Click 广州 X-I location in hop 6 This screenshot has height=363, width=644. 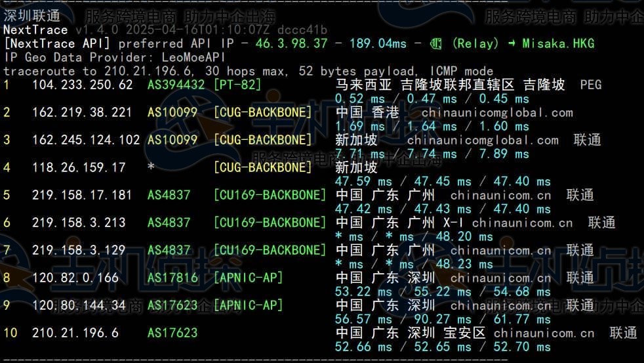tap(435, 223)
